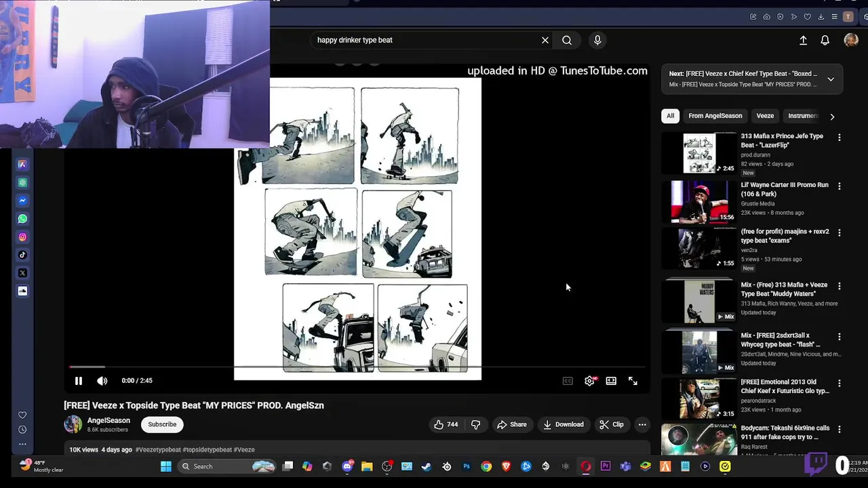Open Messenger in the browser sidebar
Viewport: 868px width, 488px height.
(22, 201)
